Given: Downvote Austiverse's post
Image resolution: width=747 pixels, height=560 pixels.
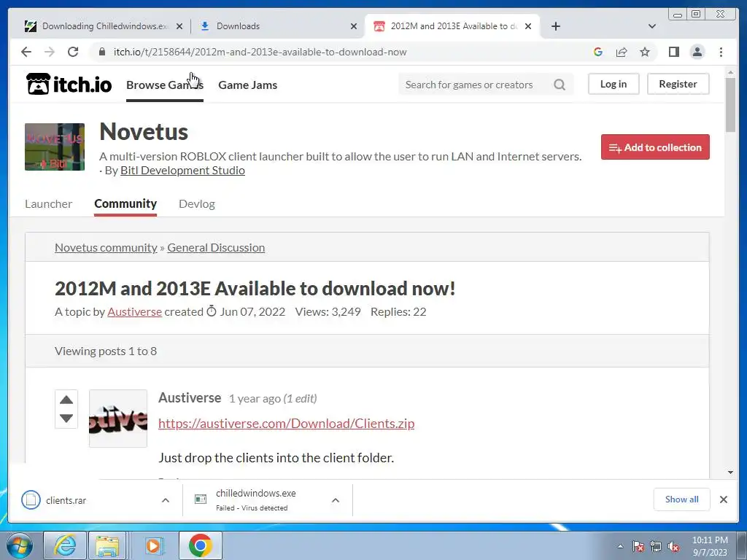Looking at the screenshot, I should (66, 418).
